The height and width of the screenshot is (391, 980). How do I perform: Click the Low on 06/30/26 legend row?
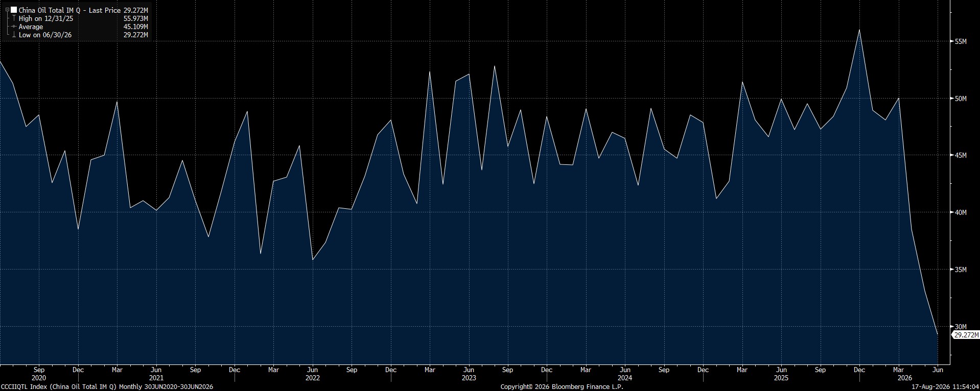tap(80, 35)
